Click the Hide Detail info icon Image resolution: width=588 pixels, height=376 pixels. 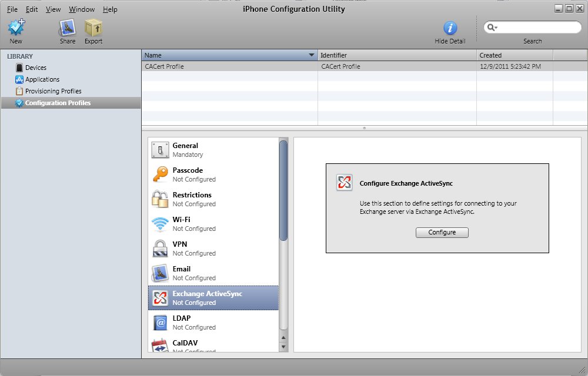tap(450, 28)
